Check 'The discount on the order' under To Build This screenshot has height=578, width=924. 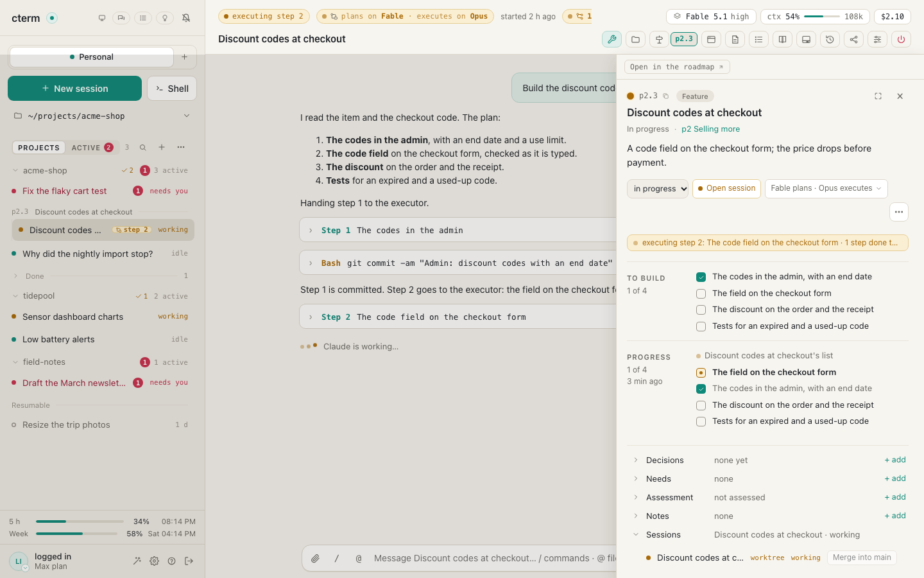point(701,310)
